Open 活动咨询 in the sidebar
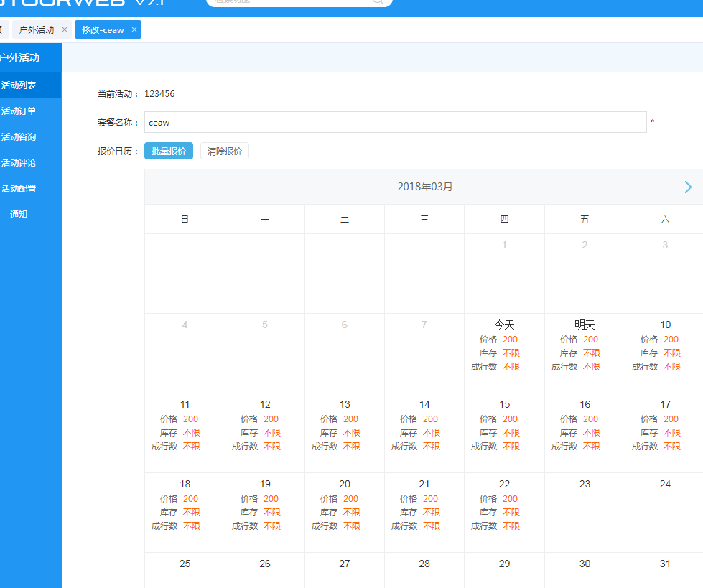The image size is (703, 588). [19, 136]
